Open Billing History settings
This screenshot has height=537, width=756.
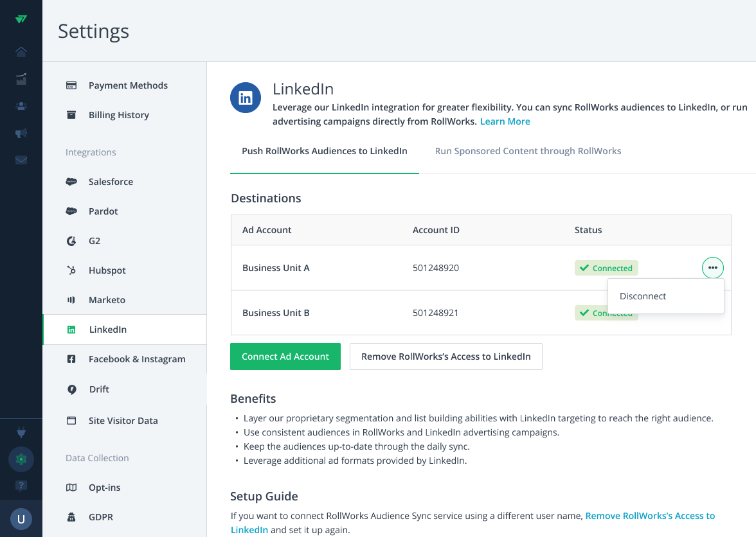[118, 114]
